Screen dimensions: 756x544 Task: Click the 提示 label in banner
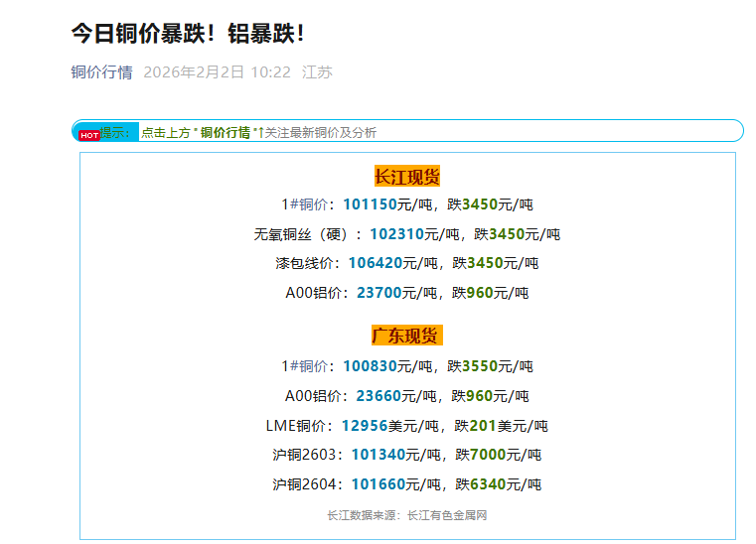[115, 132]
